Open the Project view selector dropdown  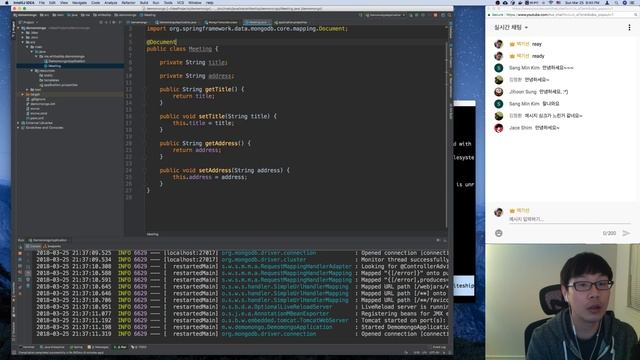(x=29, y=22)
